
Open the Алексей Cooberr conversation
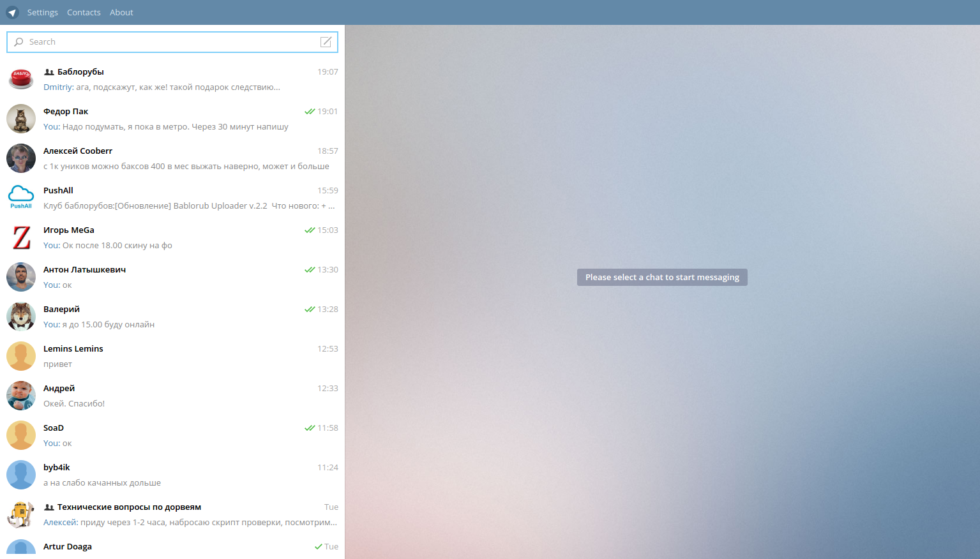point(172,158)
